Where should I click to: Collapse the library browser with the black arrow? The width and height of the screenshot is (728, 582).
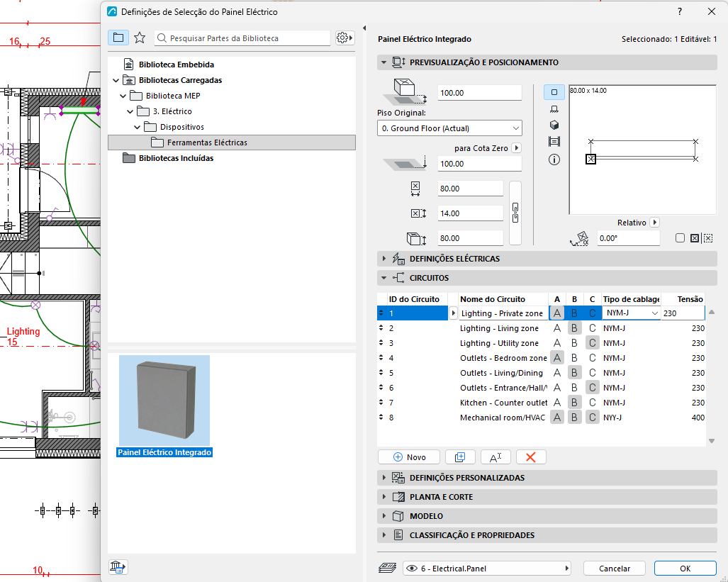point(364,28)
